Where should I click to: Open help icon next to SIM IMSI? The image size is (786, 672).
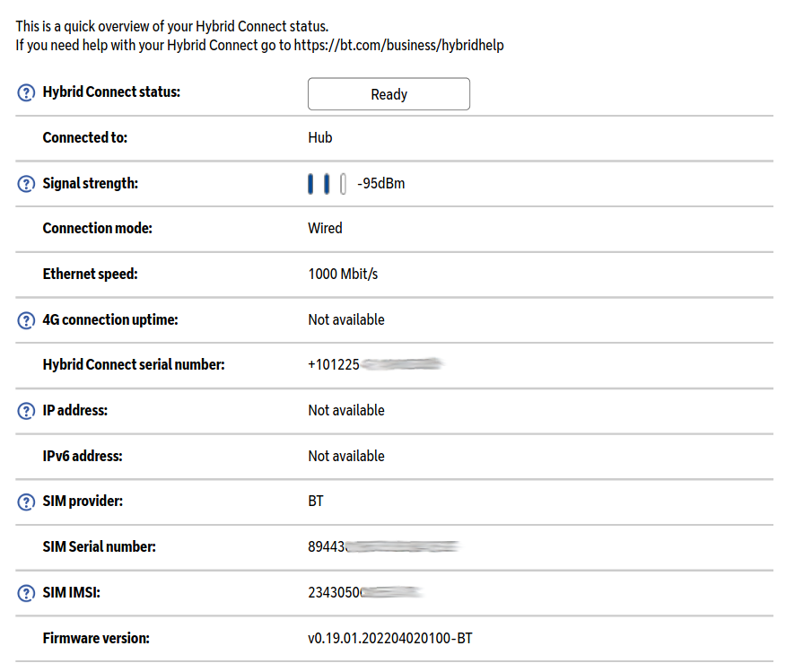point(26,593)
